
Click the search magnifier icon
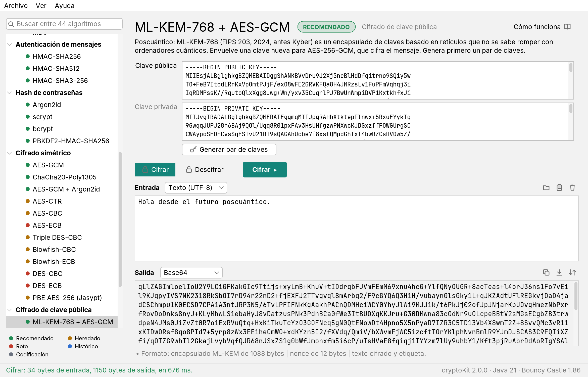pyautogui.click(x=11, y=24)
